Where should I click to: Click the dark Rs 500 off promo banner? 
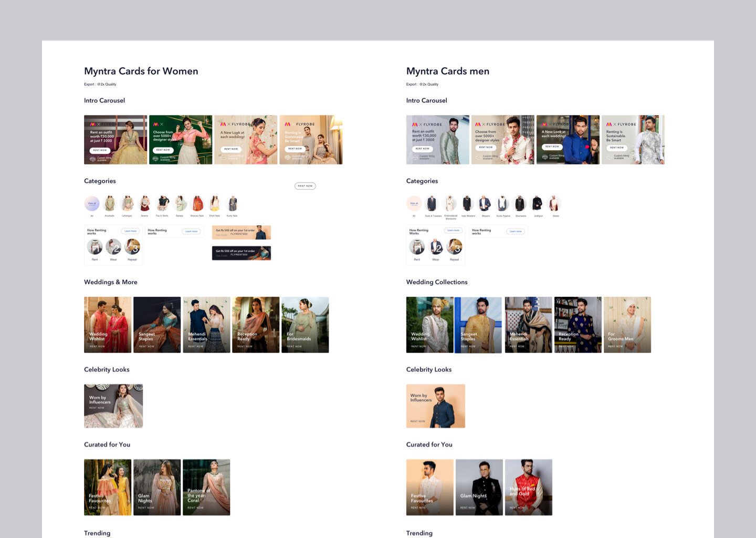coord(241,253)
